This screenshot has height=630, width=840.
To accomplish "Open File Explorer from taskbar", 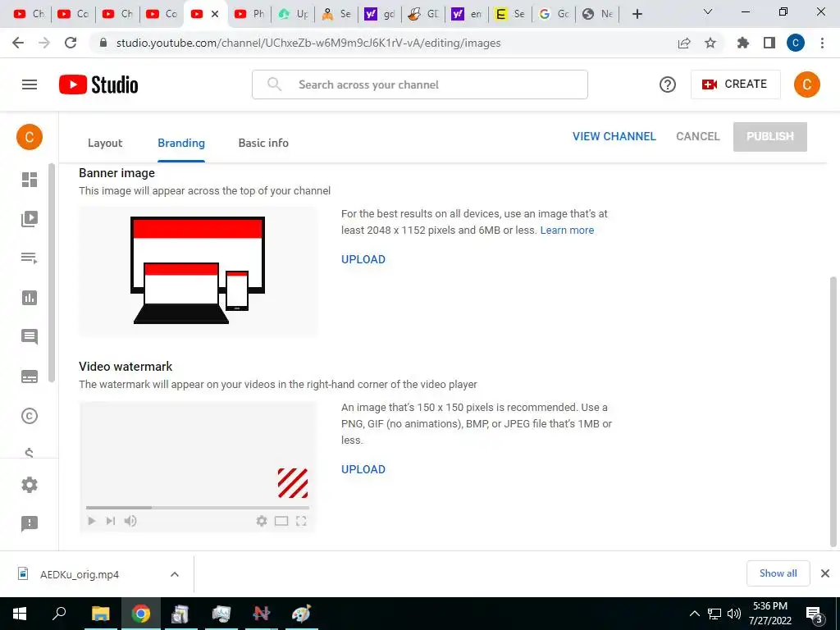I will click(100, 614).
